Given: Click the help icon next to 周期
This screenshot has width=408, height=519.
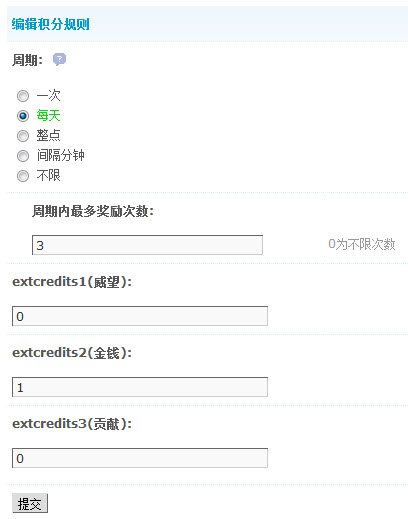Looking at the screenshot, I should (59, 60).
